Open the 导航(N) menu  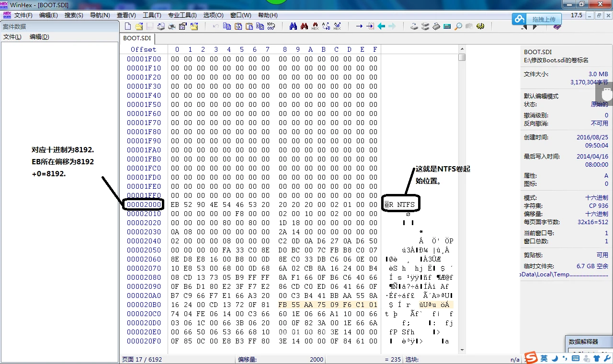[x=100, y=15]
